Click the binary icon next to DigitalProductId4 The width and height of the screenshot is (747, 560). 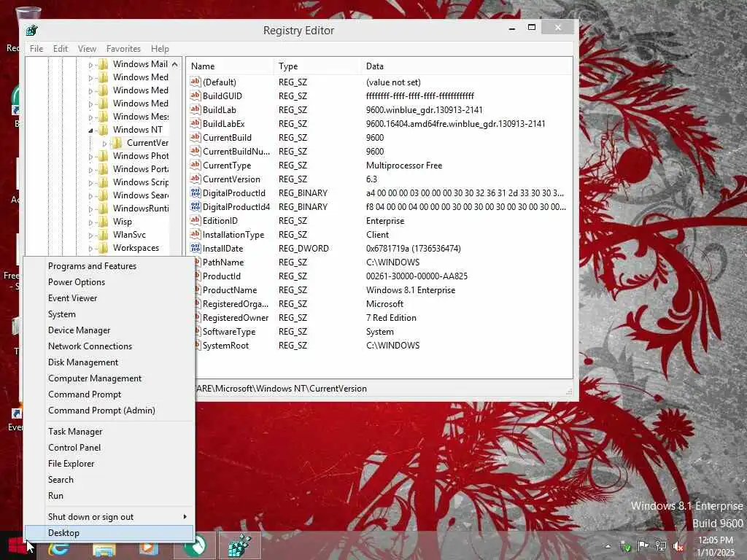tap(196, 206)
